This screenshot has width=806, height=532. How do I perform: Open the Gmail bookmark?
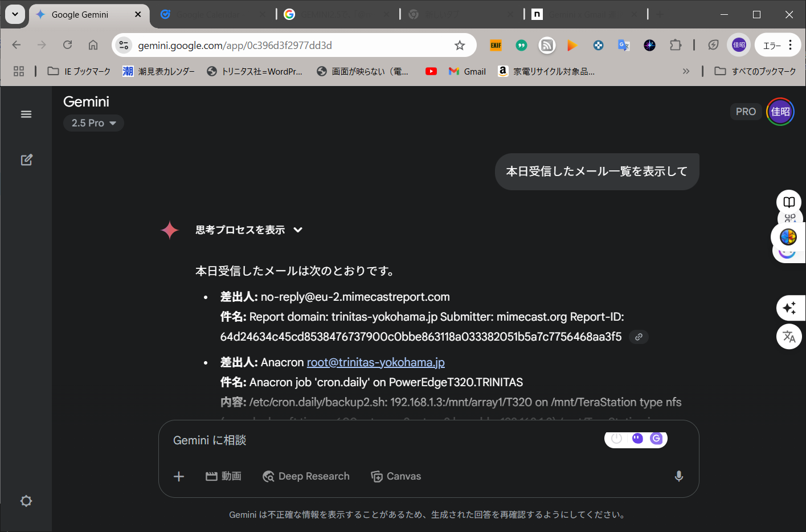coord(467,71)
